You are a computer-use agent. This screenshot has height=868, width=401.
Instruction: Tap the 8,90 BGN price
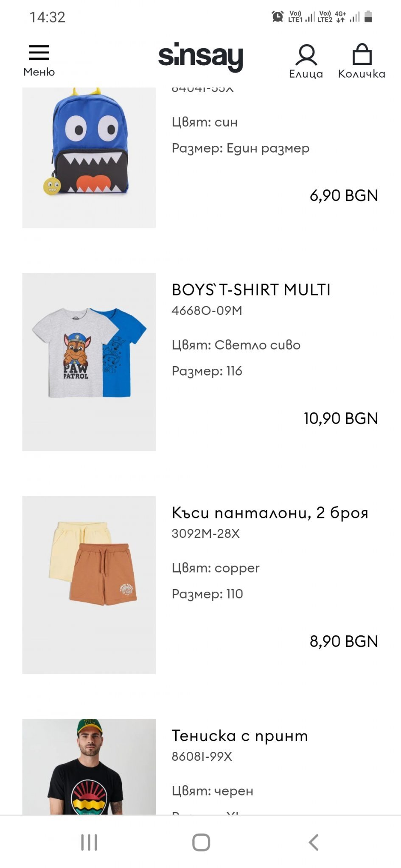click(x=344, y=641)
